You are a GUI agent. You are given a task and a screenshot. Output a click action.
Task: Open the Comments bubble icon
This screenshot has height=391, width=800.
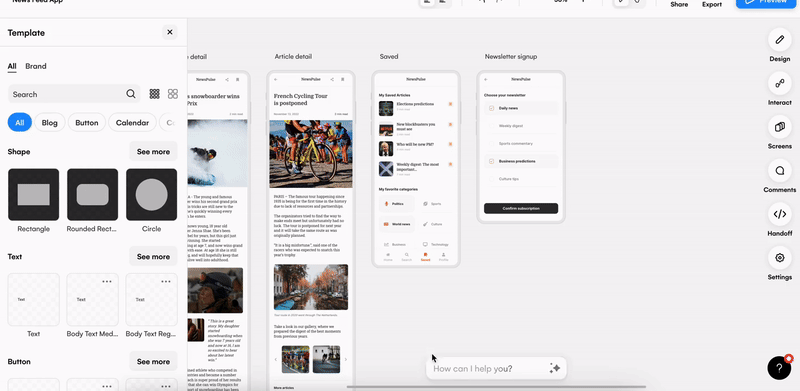pyautogui.click(x=780, y=170)
